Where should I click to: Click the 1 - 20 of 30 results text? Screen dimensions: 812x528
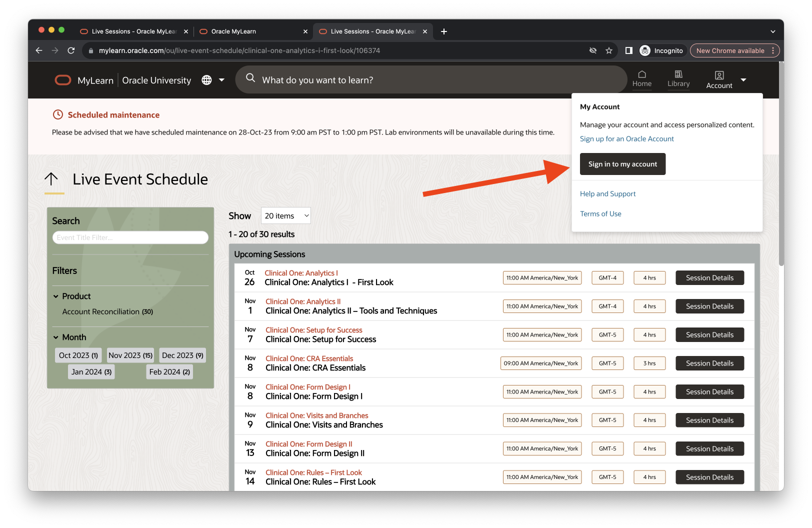pyautogui.click(x=261, y=234)
